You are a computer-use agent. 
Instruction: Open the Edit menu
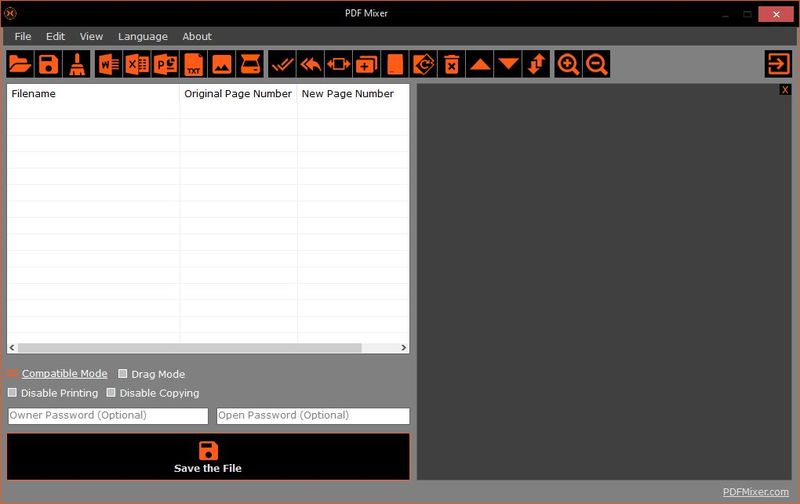pos(55,36)
